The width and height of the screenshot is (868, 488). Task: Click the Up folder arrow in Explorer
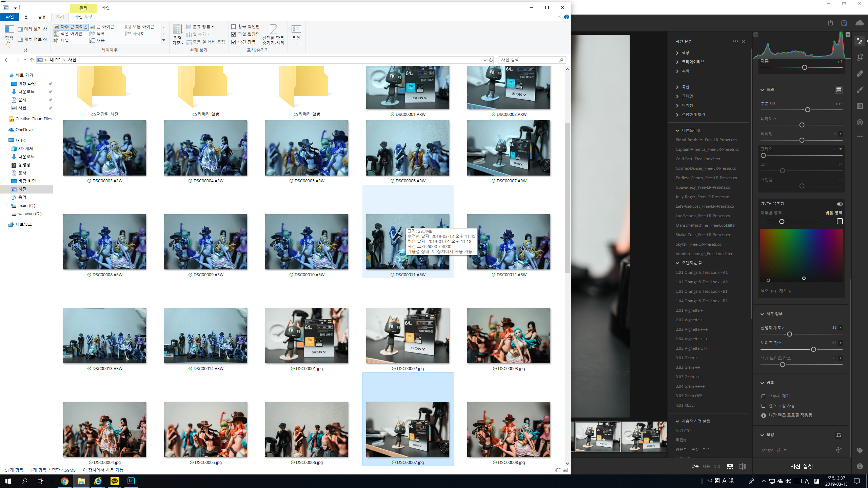(x=32, y=60)
